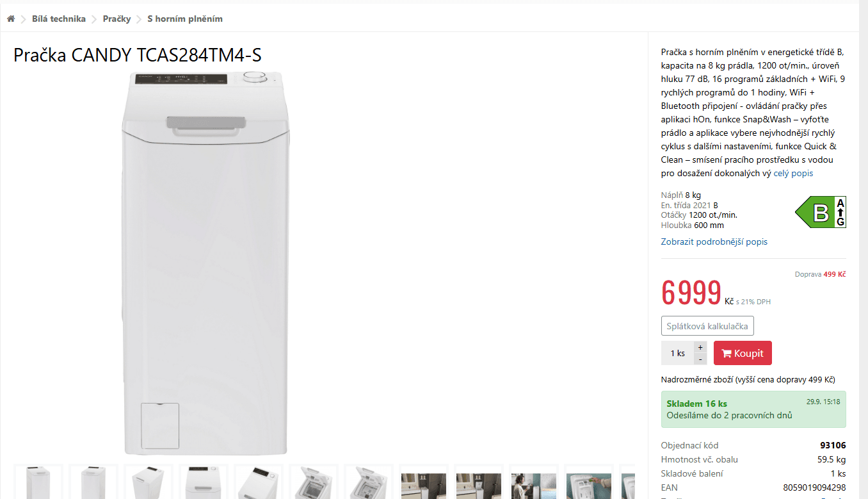The image size is (868, 499).
Task: Navigate to the Pračky breadcrumb
Action: pos(117,19)
